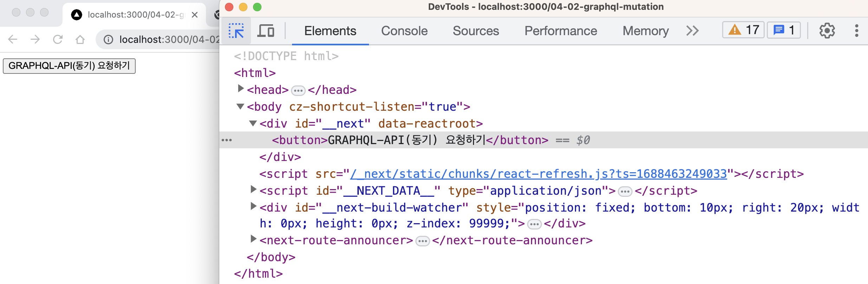
Task: Click browser forward arrow
Action: [x=35, y=39]
